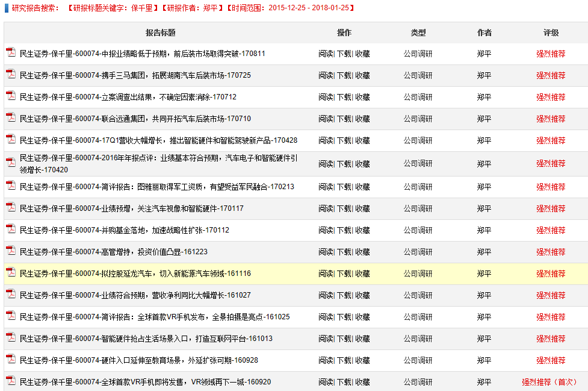Image resolution: width=588 pixels, height=391 pixels.
Task: Open report title ending 161027
Action: pos(135,295)
